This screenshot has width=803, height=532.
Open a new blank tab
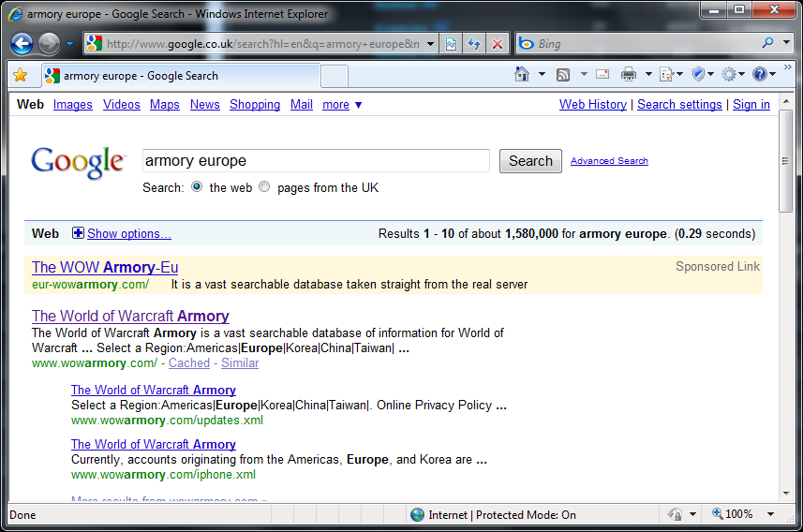[x=335, y=76]
